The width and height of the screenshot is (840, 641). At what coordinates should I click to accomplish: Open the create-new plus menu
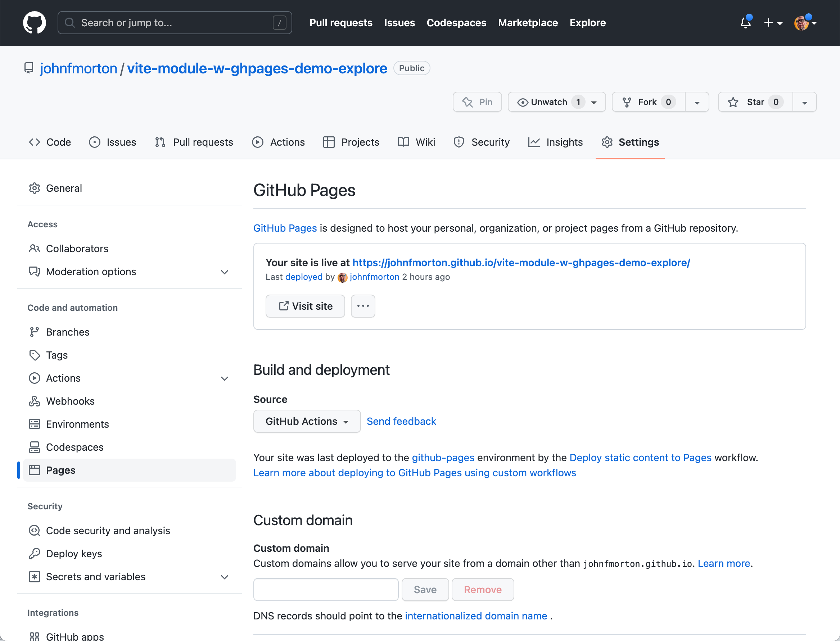(773, 23)
